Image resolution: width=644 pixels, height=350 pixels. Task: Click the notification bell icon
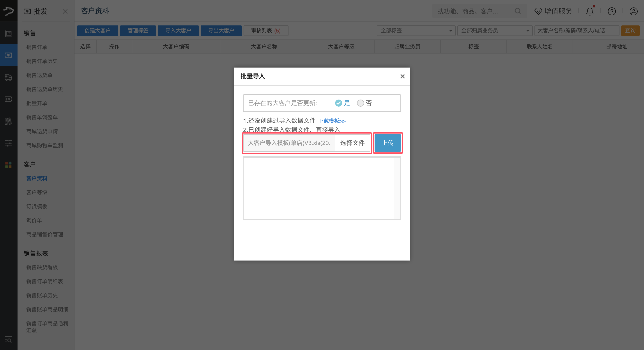pos(590,12)
